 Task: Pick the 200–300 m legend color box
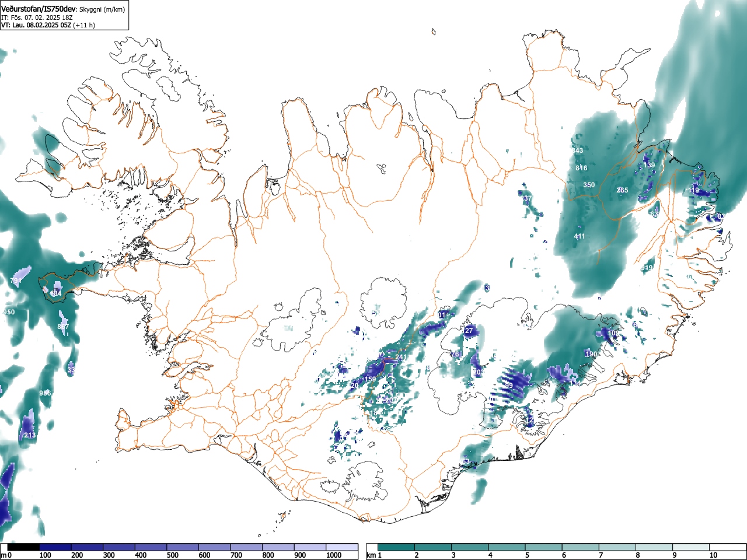88,547
